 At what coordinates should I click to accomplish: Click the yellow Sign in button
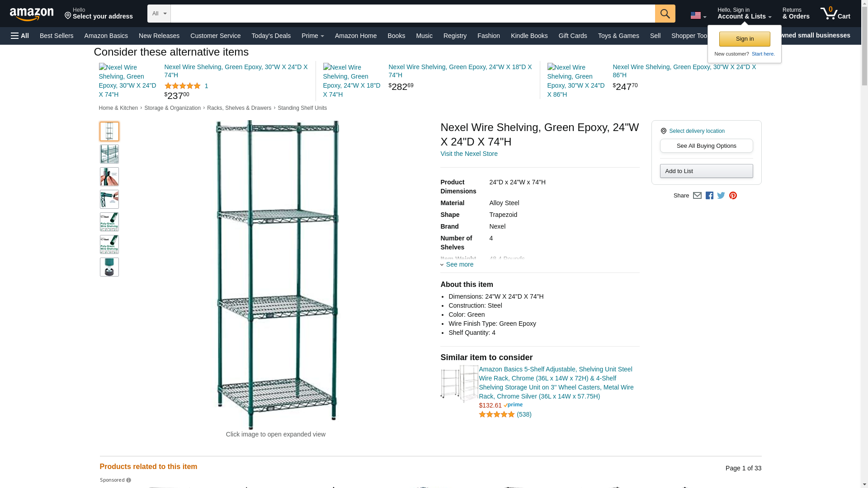[745, 39]
